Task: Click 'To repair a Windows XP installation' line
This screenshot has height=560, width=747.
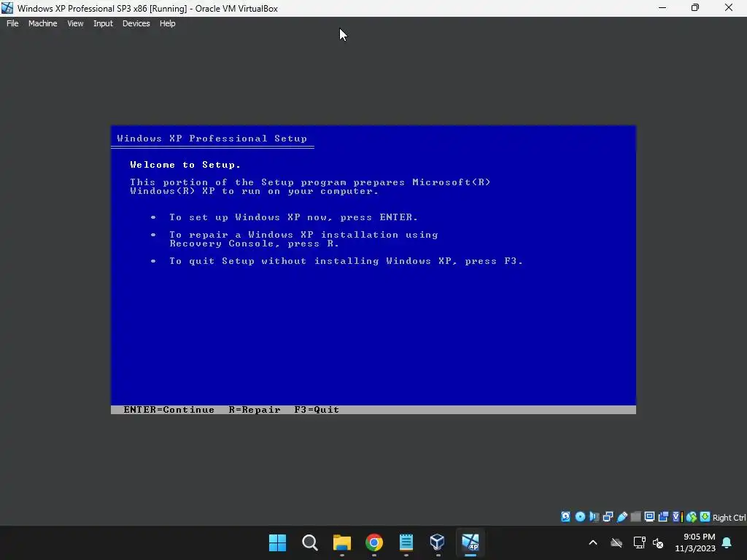Action: [x=303, y=239]
